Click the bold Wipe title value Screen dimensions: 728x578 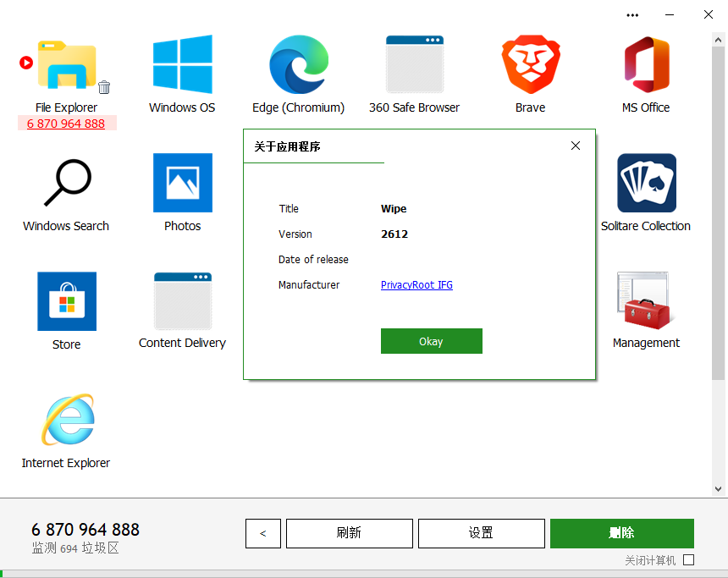[x=394, y=208]
